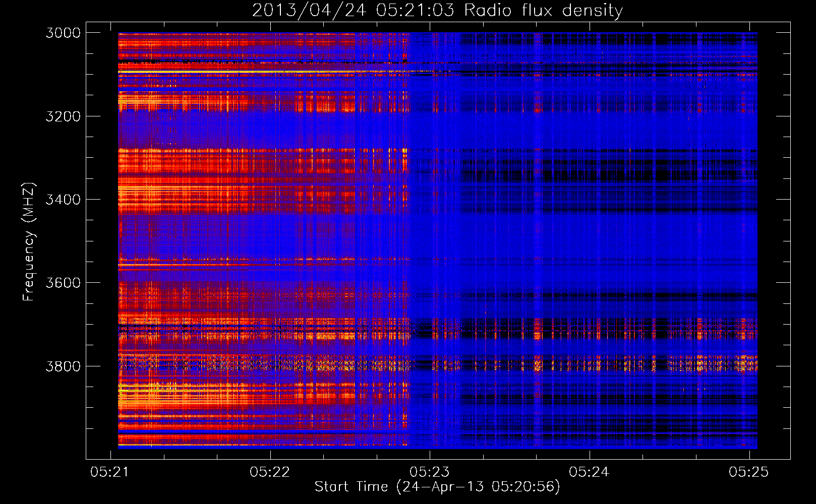
Task: Click the 05:25 time axis label
Action: coord(749,472)
